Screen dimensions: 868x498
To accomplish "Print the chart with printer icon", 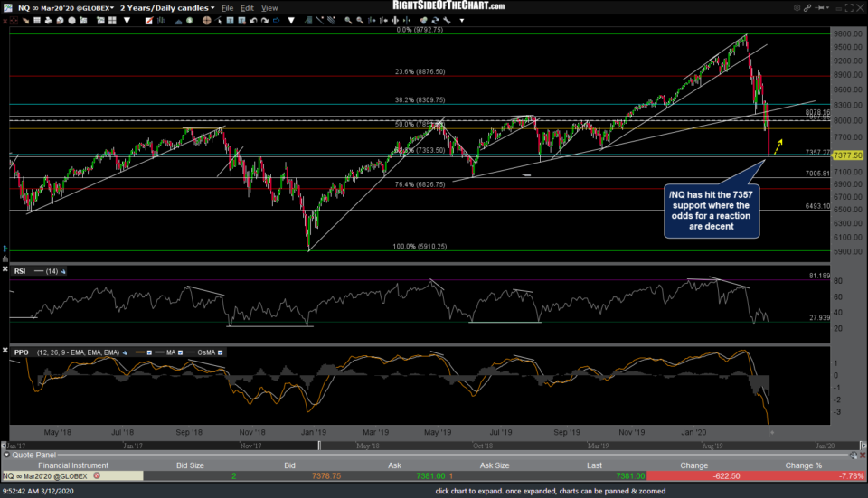I will pos(49,21).
